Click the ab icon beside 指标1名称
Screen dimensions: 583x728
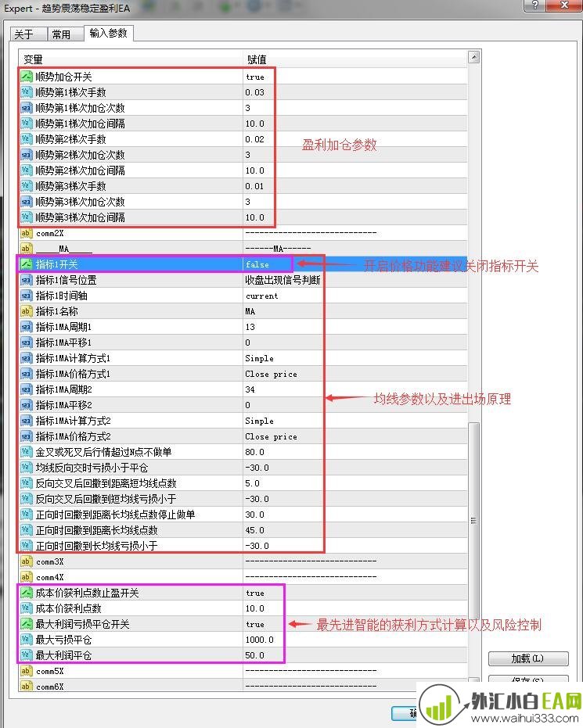tap(27, 311)
